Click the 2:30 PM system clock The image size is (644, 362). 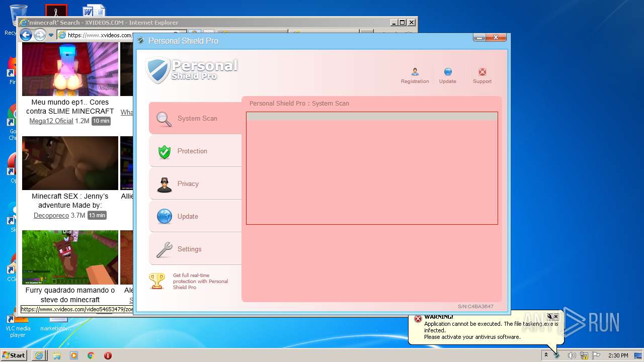pyautogui.click(x=618, y=355)
